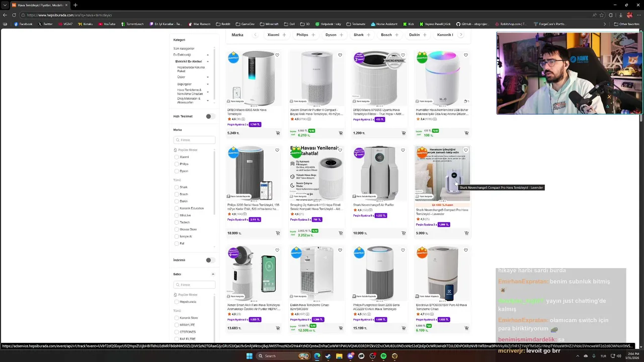
Task: Add Shark Neverchange5 Compact Pro Lavender to cart
Action: (466, 233)
